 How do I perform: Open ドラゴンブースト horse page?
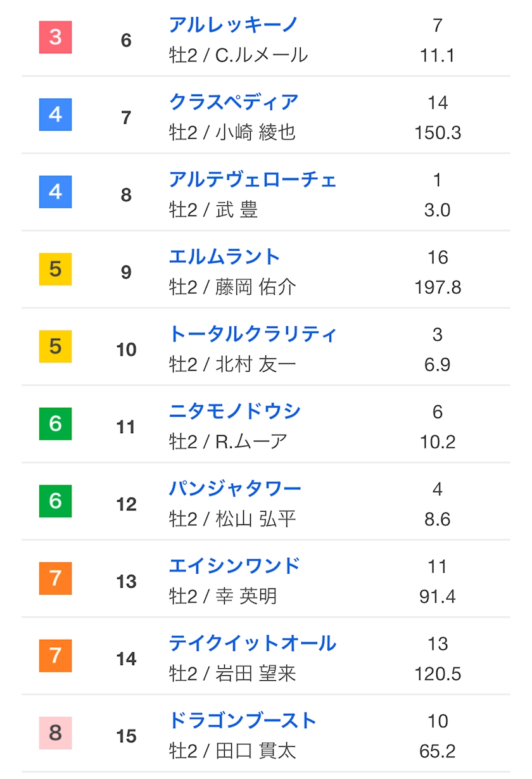[x=243, y=721]
